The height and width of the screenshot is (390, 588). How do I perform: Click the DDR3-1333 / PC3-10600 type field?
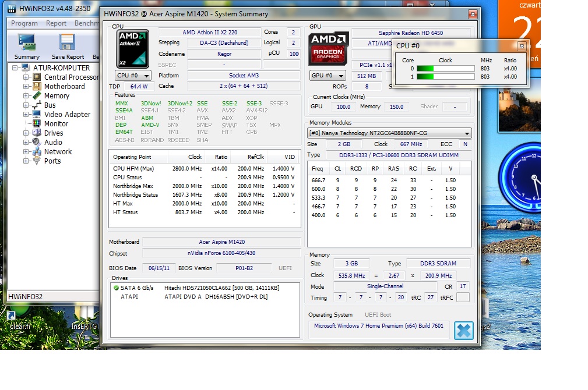[x=399, y=155]
